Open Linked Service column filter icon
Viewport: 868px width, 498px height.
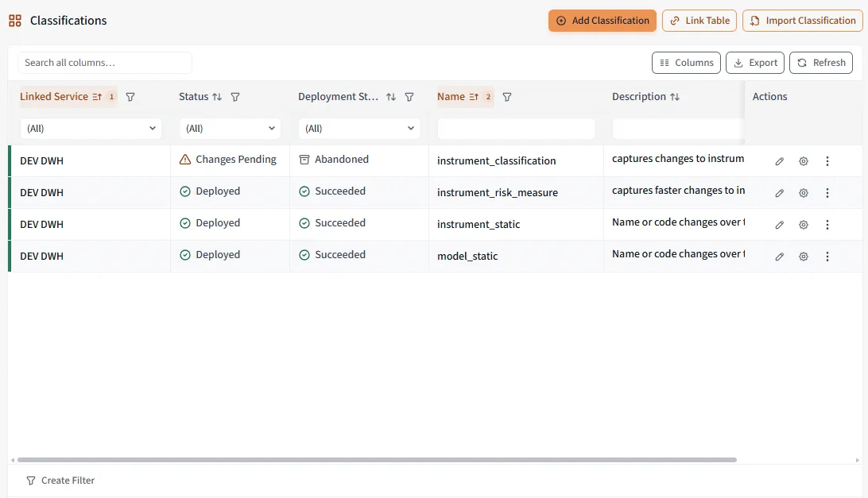[x=130, y=97]
